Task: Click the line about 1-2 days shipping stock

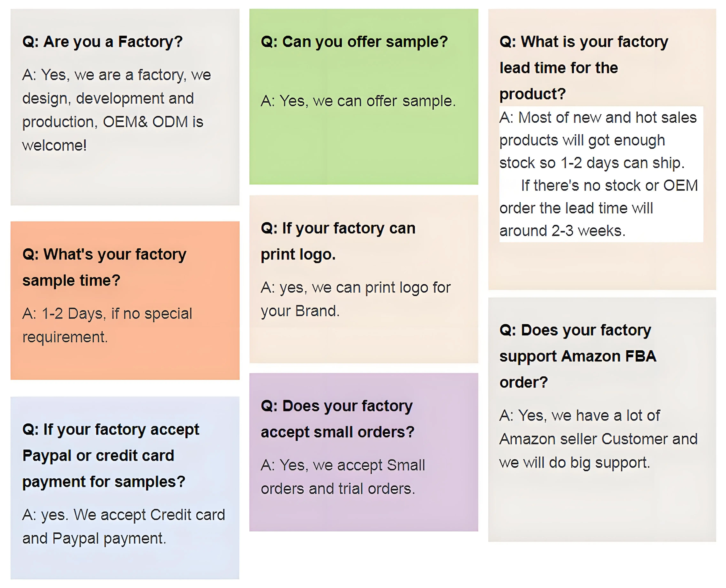Action: point(592,163)
